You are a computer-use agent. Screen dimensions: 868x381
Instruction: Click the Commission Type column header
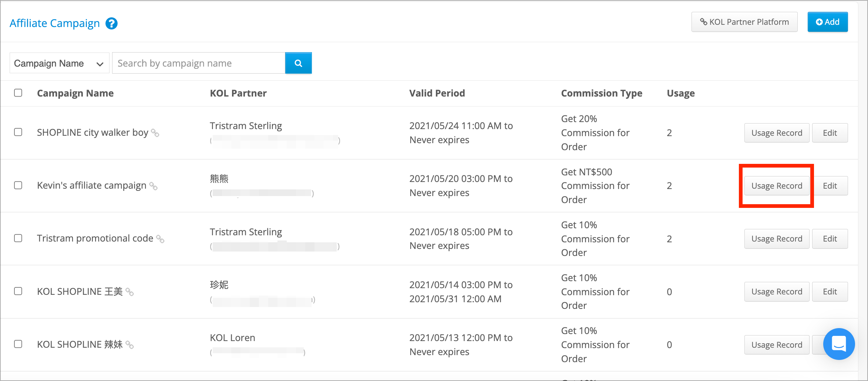click(602, 93)
